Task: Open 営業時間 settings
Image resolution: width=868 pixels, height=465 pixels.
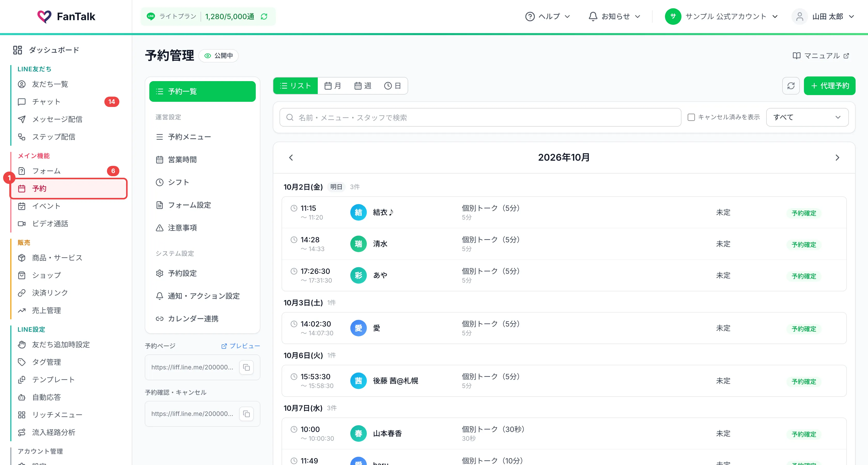Action: click(x=202, y=160)
